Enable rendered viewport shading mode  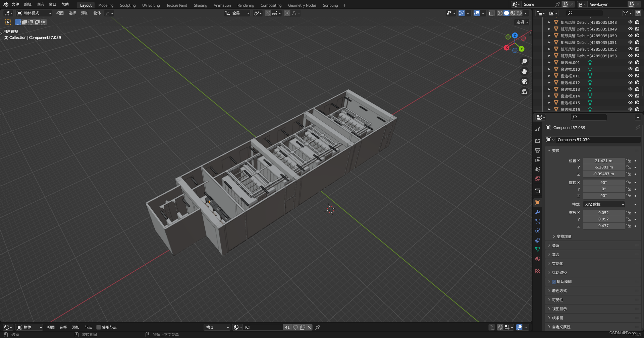[519, 13]
